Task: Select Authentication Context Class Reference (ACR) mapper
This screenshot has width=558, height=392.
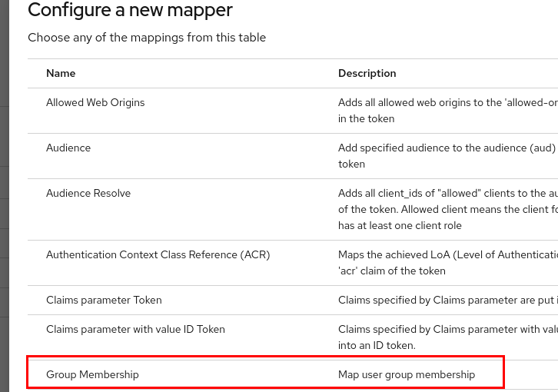Action: [x=158, y=254]
